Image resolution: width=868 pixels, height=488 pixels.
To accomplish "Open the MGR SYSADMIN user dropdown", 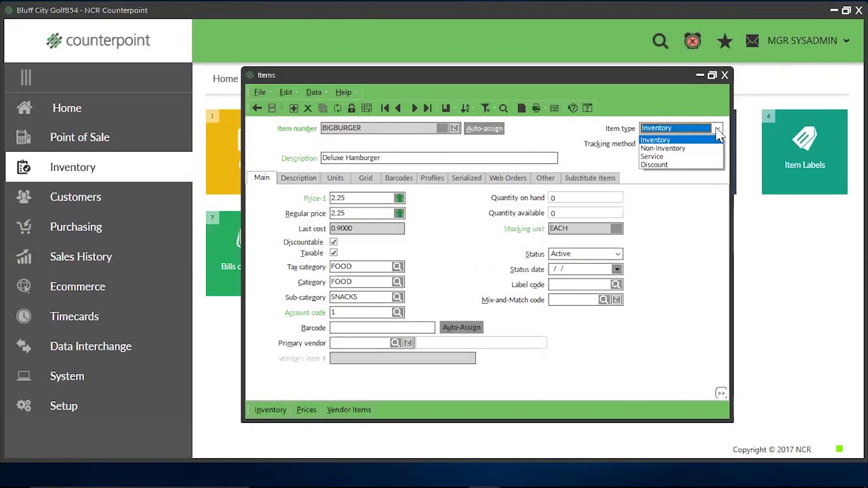I will (x=808, y=41).
